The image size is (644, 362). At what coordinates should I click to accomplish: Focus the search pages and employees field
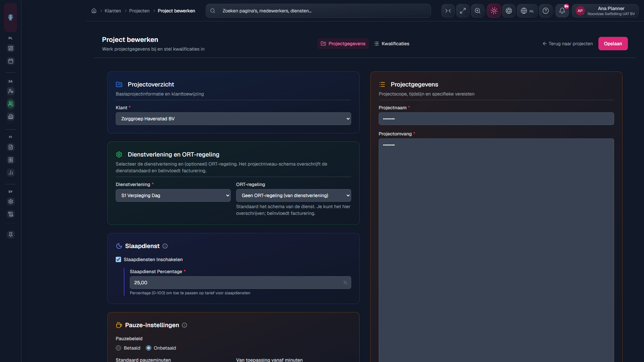318,11
